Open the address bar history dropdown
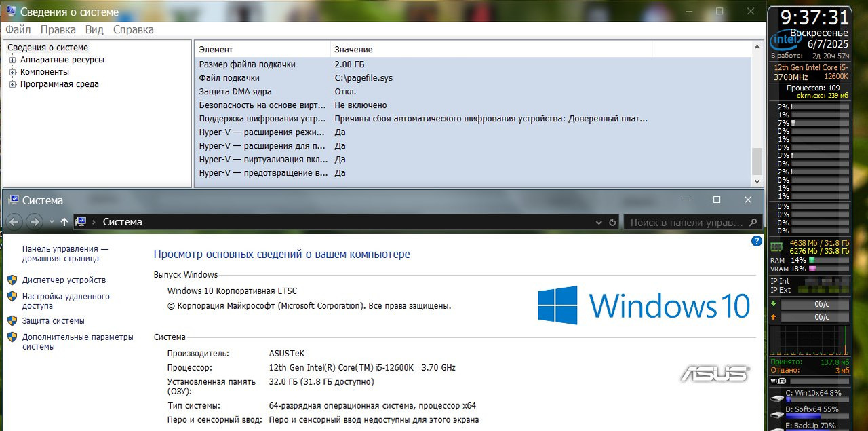 [x=599, y=223]
